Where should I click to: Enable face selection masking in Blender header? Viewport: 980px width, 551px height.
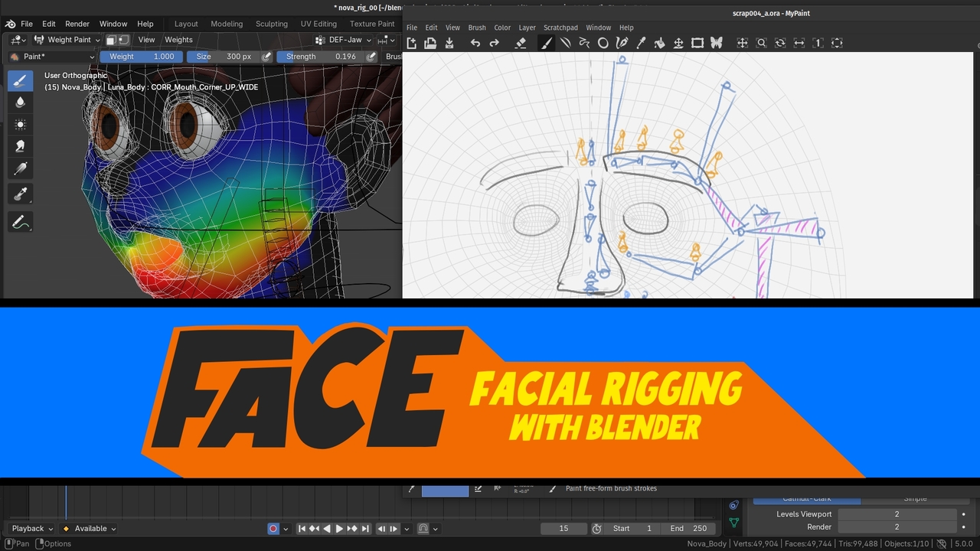pyautogui.click(x=110, y=40)
